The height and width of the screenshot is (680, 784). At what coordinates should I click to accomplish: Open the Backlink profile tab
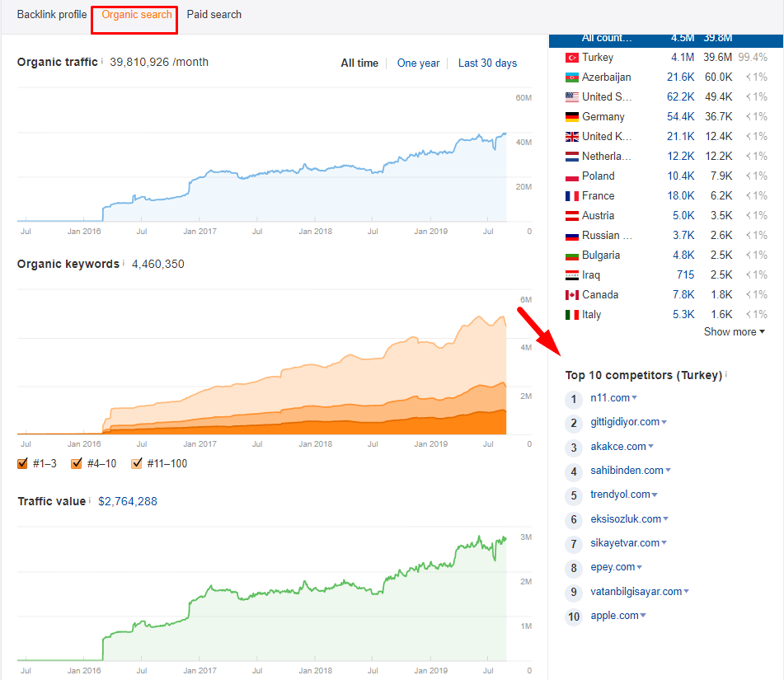(51, 15)
